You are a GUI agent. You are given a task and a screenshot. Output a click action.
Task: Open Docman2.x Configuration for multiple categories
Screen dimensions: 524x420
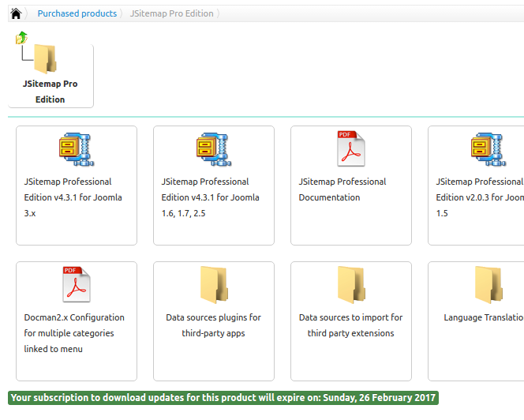click(74, 333)
